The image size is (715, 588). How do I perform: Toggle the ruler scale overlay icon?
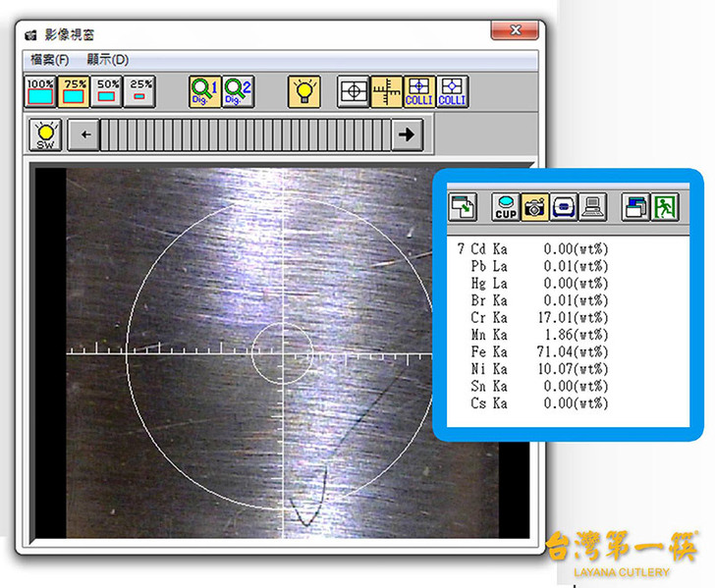pyautogui.click(x=386, y=91)
